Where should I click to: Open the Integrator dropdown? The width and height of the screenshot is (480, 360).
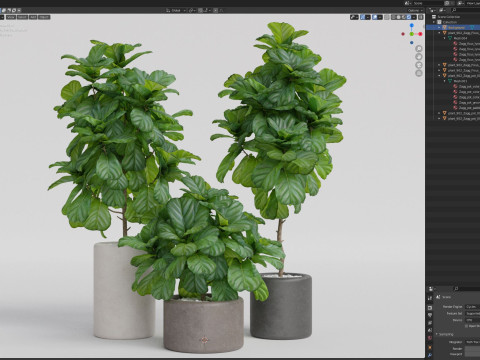pos(472,342)
